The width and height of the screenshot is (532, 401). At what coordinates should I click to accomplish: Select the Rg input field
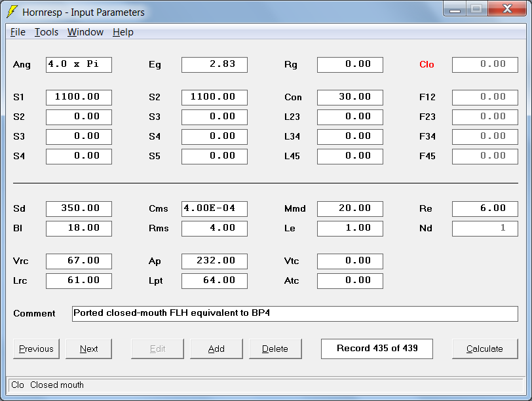(x=350, y=65)
